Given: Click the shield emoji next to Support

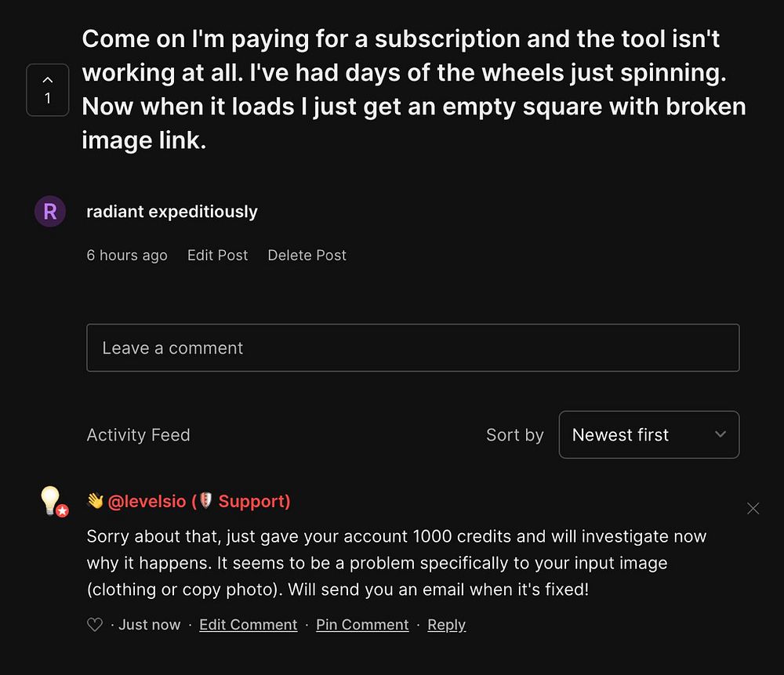Looking at the screenshot, I should (x=206, y=501).
